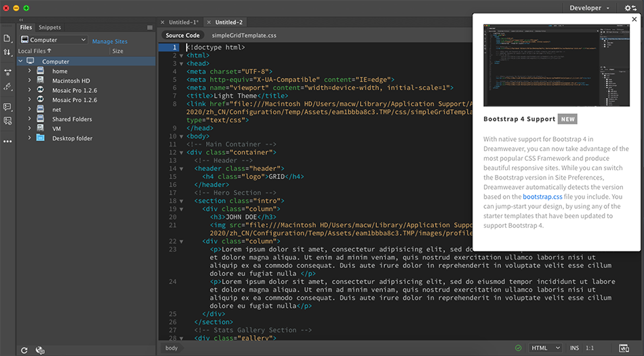
Task: Toggle INS overwrite mode in status bar
Action: click(574, 348)
